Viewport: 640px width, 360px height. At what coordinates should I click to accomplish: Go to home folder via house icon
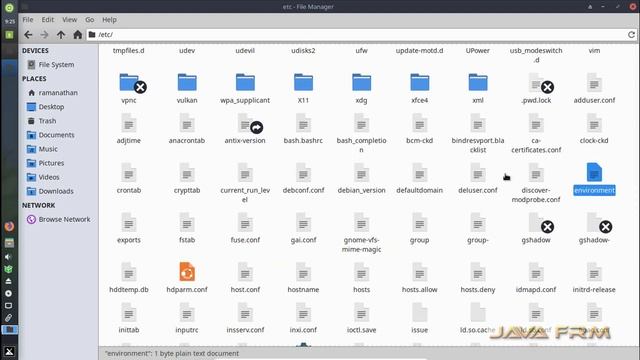tap(78, 35)
